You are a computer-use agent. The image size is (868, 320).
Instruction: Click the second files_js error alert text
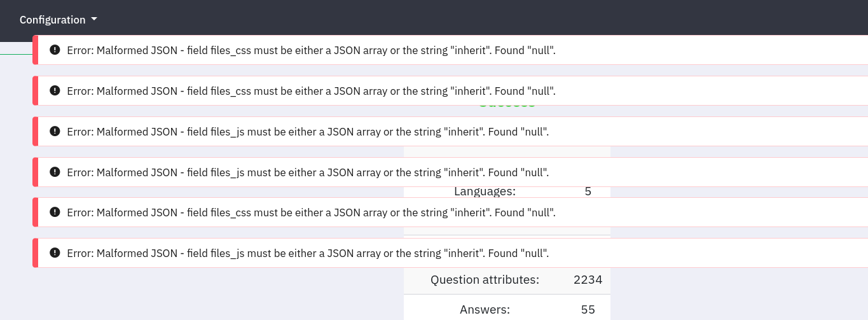point(308,172)
